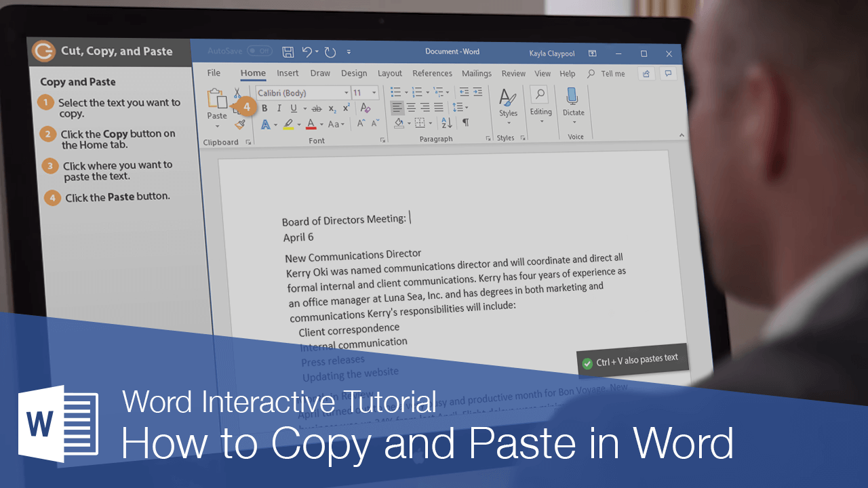868x488 pixels.
Task: Click the Subscript icon
Action: point(332,108)
